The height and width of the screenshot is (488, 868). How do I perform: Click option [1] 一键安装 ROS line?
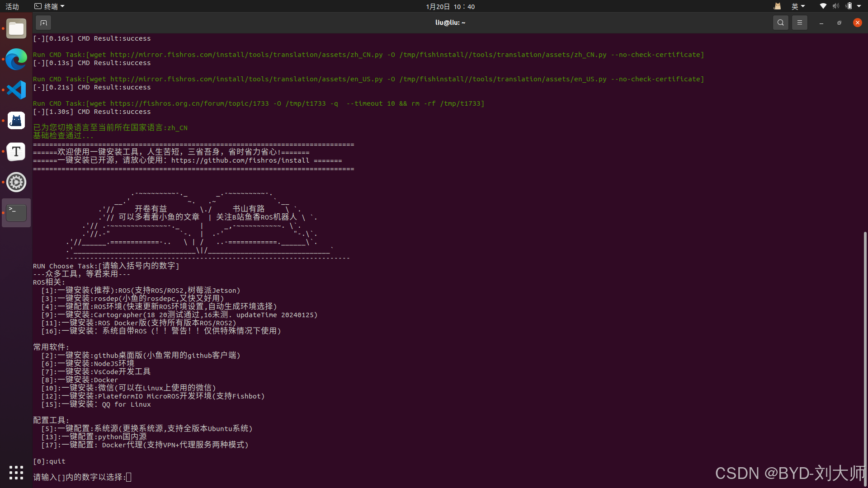coord(141,291)
